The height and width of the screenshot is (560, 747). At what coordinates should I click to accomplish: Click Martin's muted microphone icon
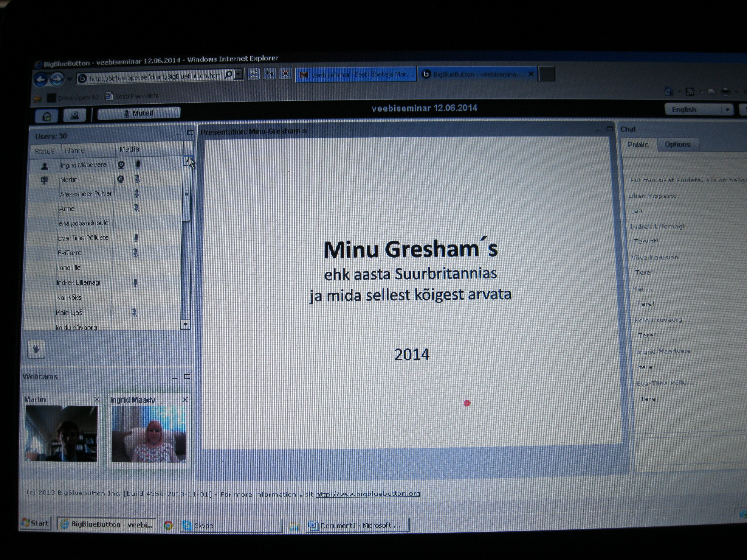[137, 179]
